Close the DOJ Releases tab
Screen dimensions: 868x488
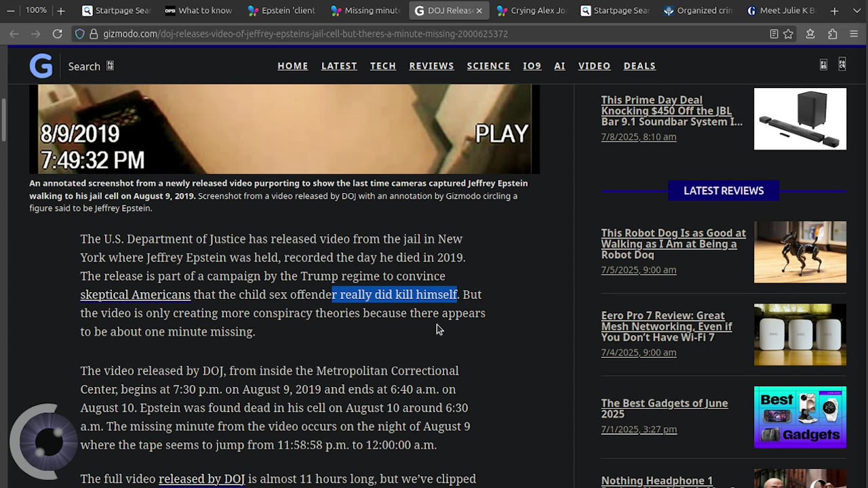tap(479, 11)
